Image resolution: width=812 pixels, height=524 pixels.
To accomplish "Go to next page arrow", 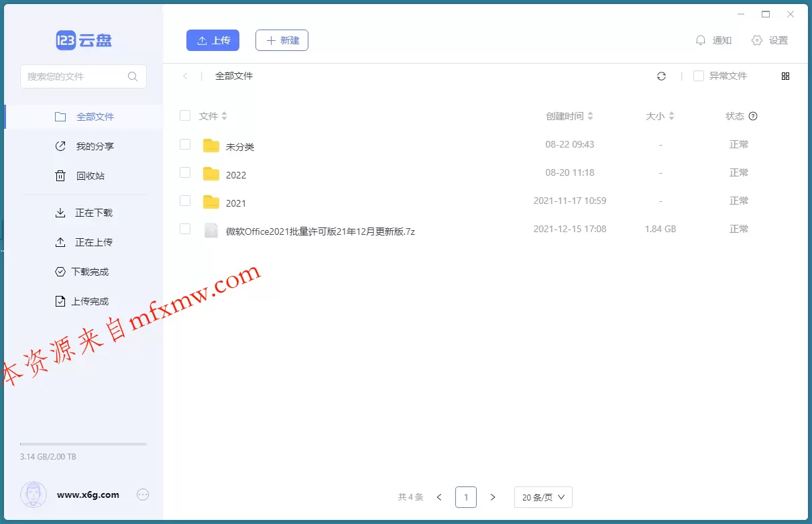I will [493, 497].
